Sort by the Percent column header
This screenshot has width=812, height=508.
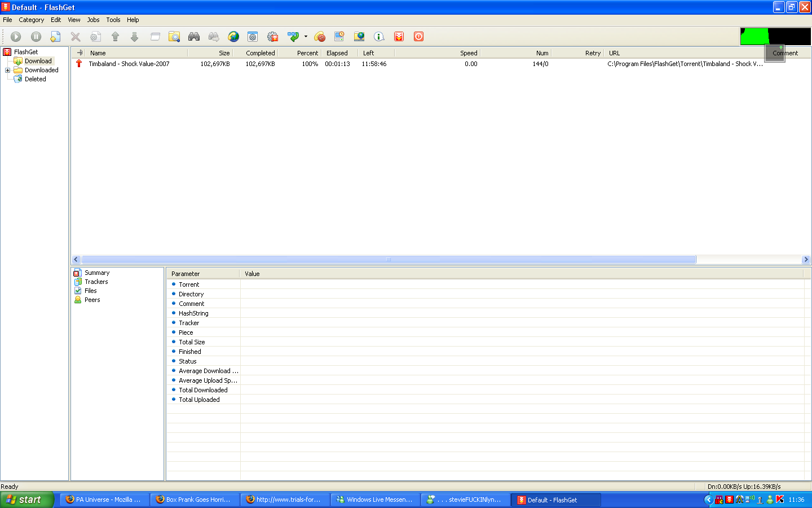coord(299,53)
